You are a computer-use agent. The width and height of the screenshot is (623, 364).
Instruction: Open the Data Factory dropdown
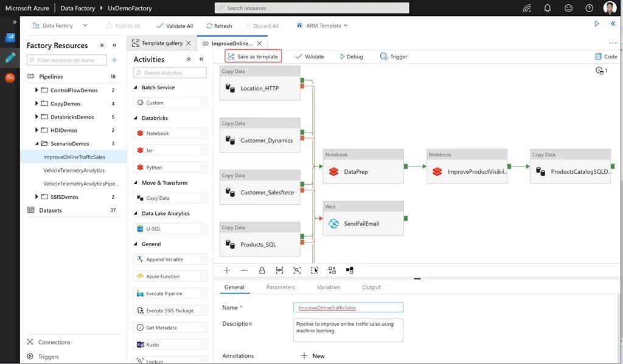click(60, 26)
